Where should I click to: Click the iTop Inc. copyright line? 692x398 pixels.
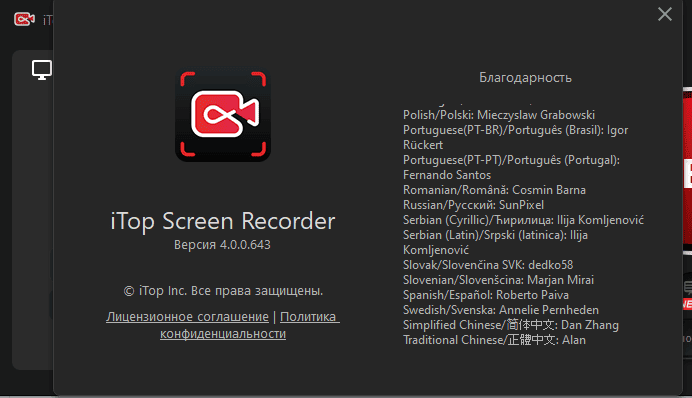tap(223, 291)
